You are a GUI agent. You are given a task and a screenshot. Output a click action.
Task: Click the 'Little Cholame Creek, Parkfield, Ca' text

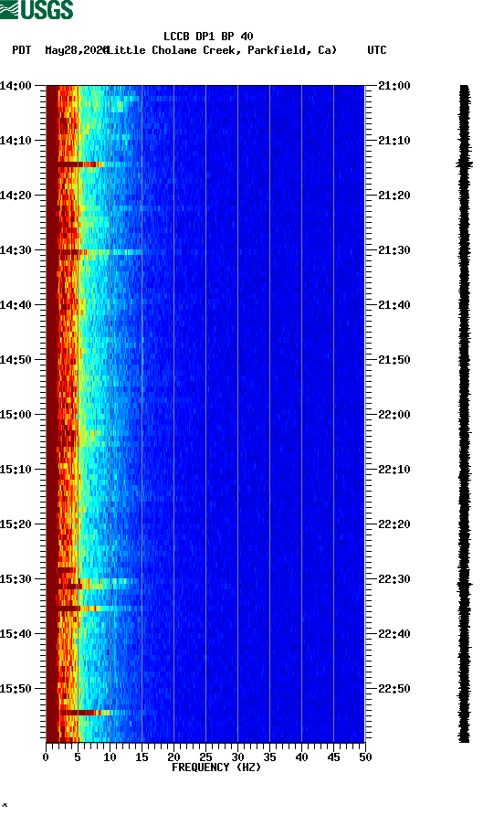tap(221, 50)
